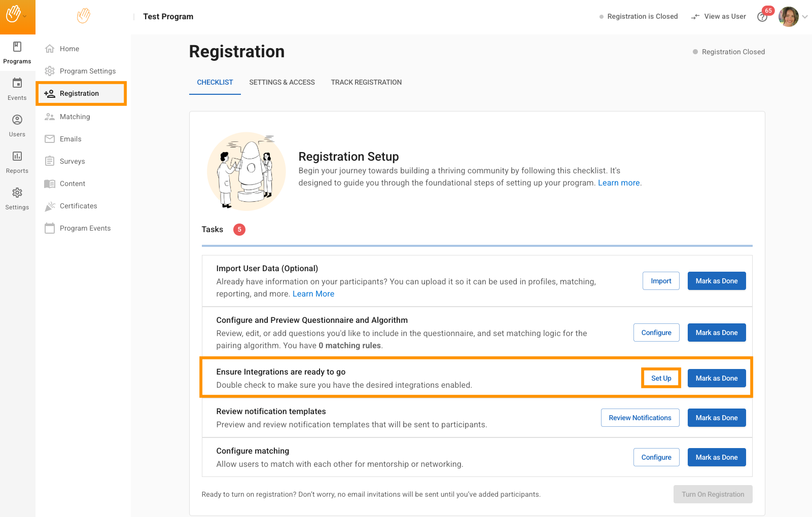This screenshot has width=812, height=517.
Task: Expand the organization logo dropdown arrow
Action: [25, 17]
